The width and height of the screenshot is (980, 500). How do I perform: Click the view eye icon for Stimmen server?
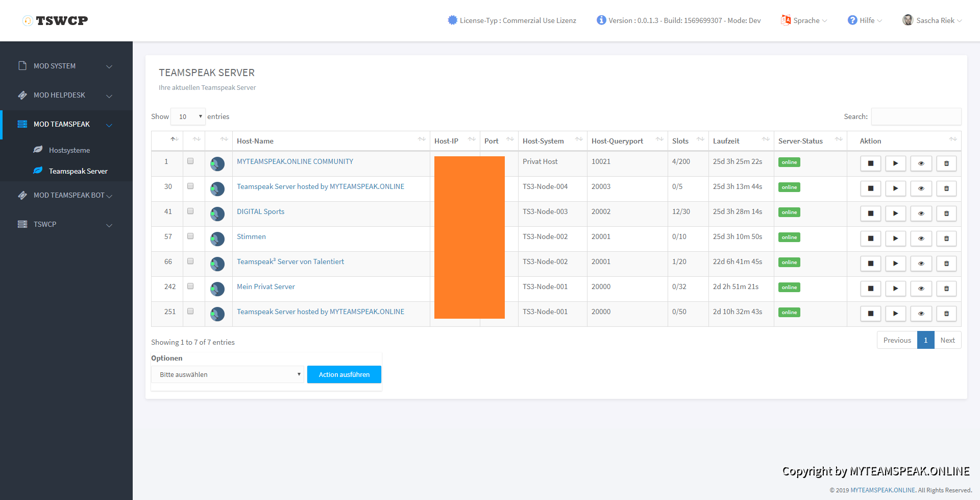921,239
